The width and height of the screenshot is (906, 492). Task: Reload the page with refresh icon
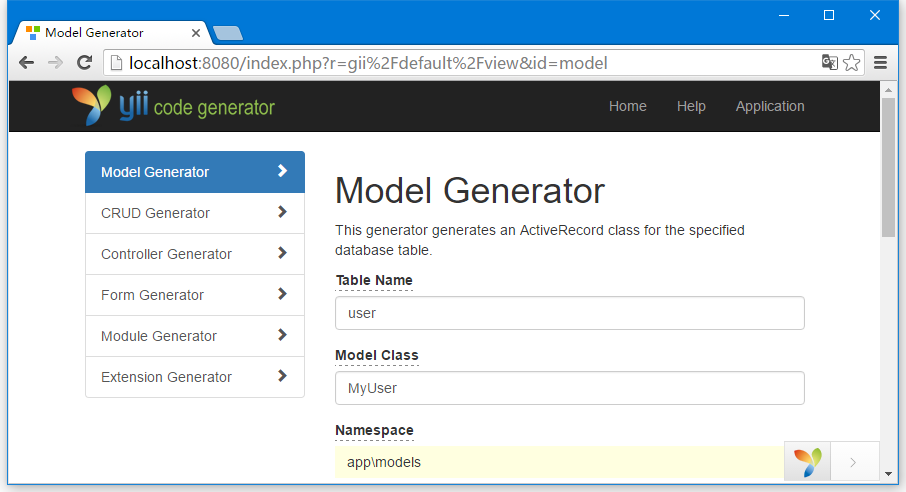tap(85, 62)
